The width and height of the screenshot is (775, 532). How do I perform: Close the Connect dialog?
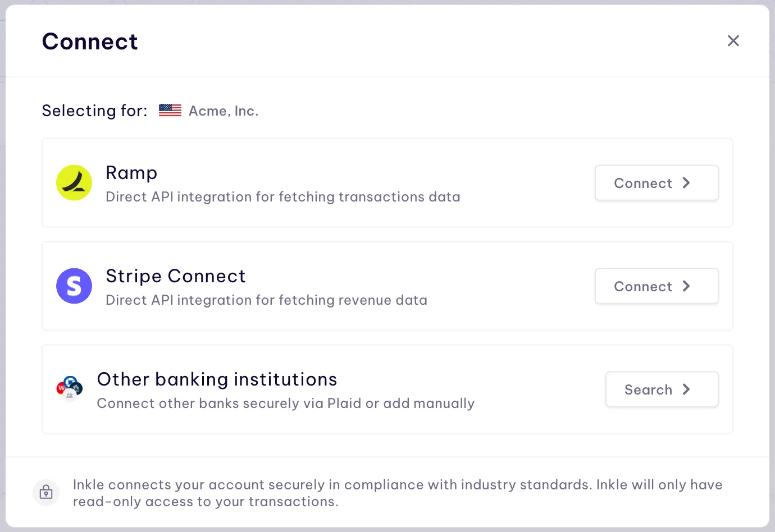click(733, 41)
